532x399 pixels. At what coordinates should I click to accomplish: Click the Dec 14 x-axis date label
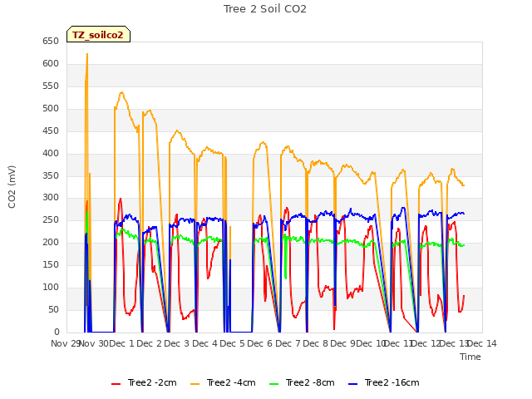coord(482,343)
